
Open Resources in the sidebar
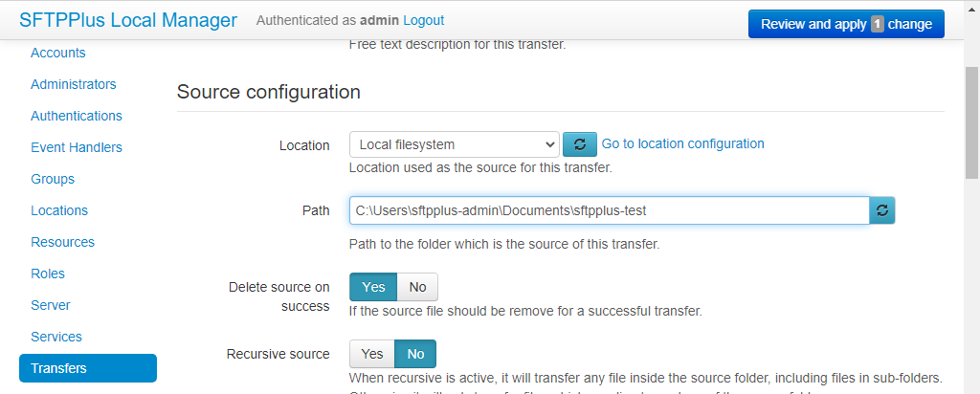click(62, 242)
